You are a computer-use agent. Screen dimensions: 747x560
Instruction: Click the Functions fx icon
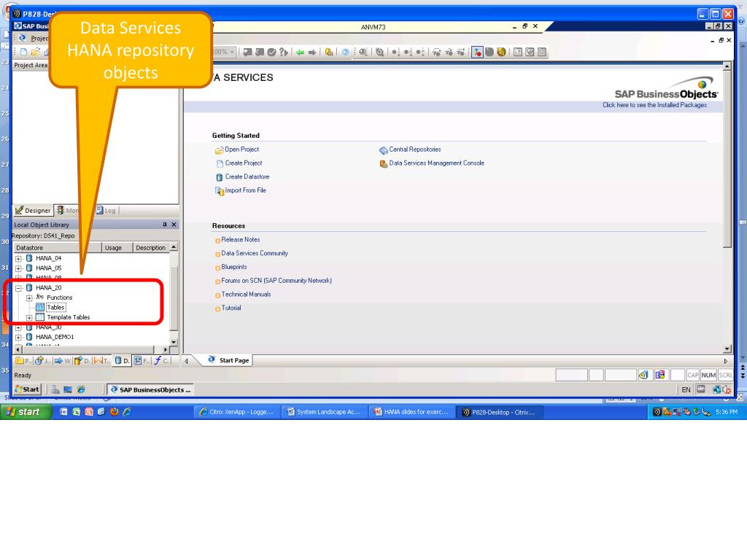40,297
